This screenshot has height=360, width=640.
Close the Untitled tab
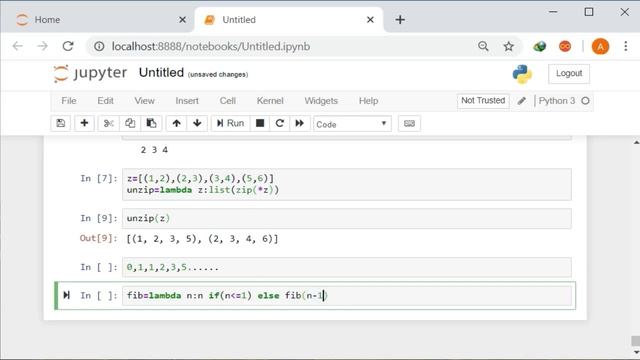point(370,20)
